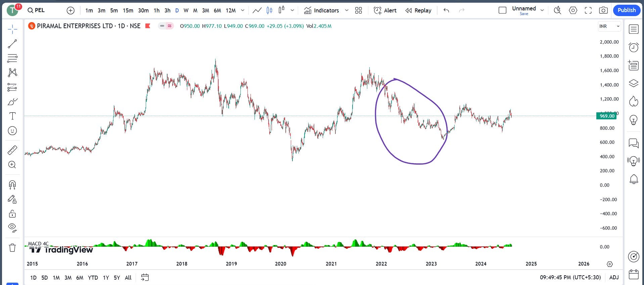The image size is (644, 285).
Task: Toggle magnet mode for drawings
Action: coord(12,185)
